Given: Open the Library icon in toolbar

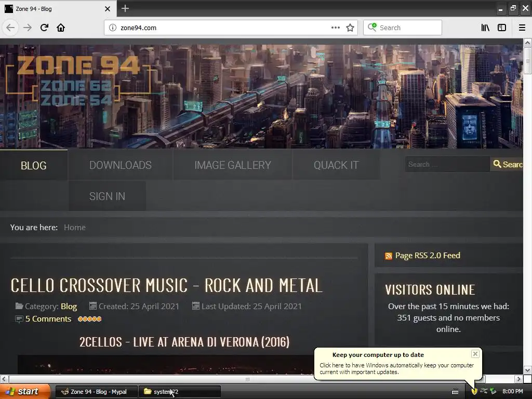Looking at the screenshot, I should (x=485, y=28).
